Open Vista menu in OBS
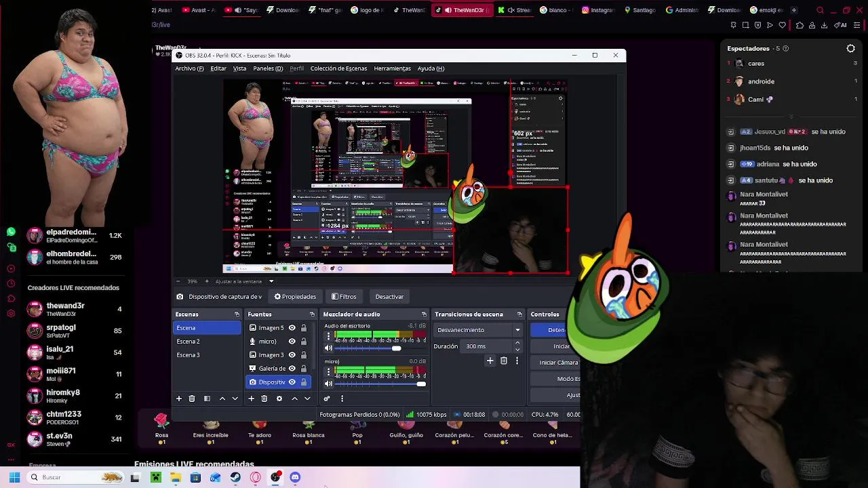The height and width of the screenshot is (488, 868). (x=239, y=68)
